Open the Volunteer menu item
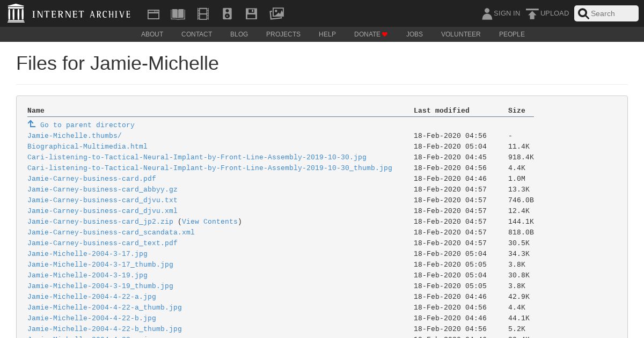Screen dimensions: 644x338 461,34
